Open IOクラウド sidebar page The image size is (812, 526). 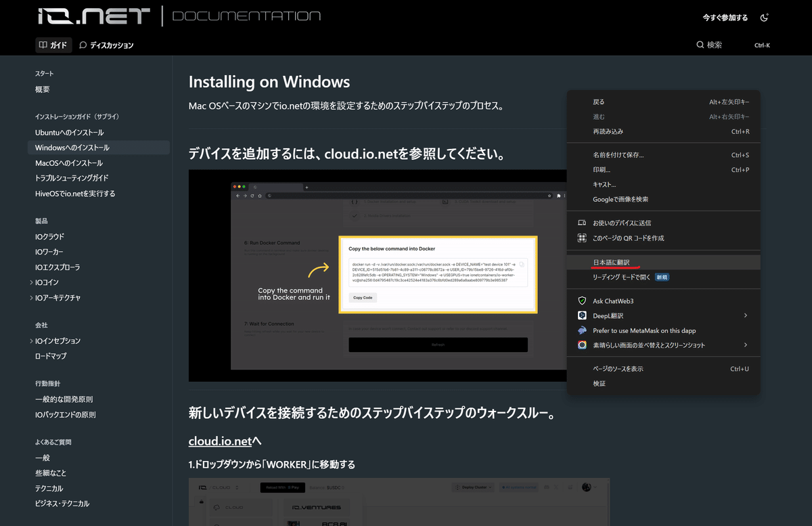pos(50,237)
